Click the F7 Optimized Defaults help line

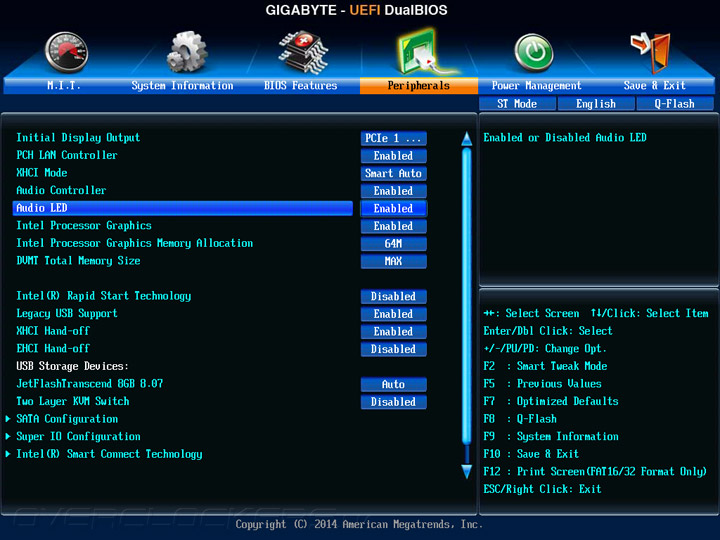pyautogui.click(x=551, y=401)
